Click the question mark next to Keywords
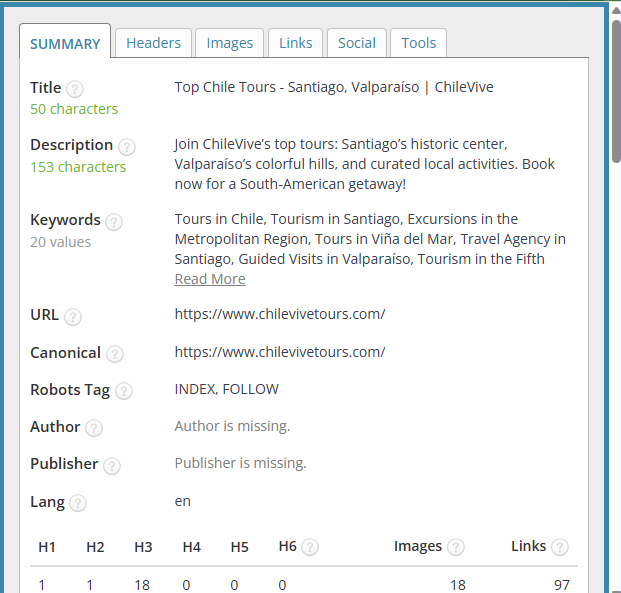 [x=114, y=222]
